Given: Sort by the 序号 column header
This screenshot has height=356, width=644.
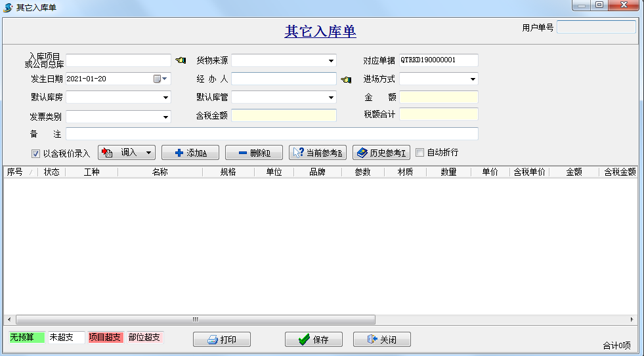Looking at the screenshot, I should [x=20, y=172].
